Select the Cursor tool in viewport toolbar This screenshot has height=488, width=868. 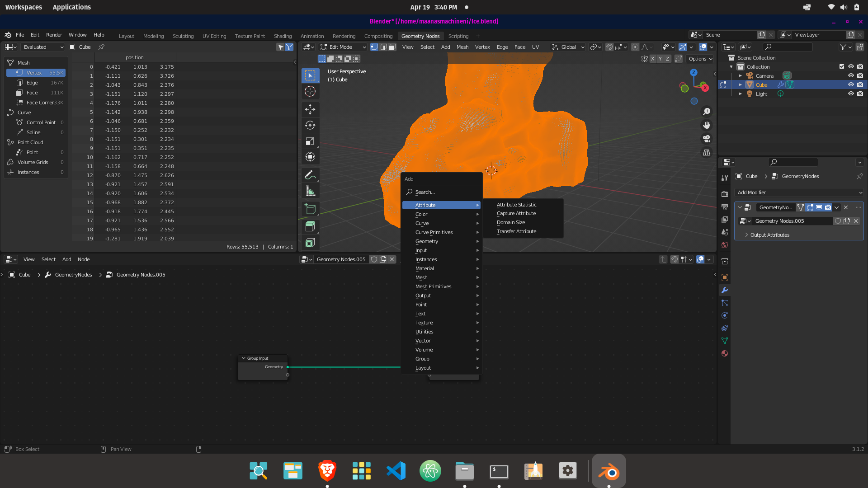pyautogui.click(x=310, y=91)
